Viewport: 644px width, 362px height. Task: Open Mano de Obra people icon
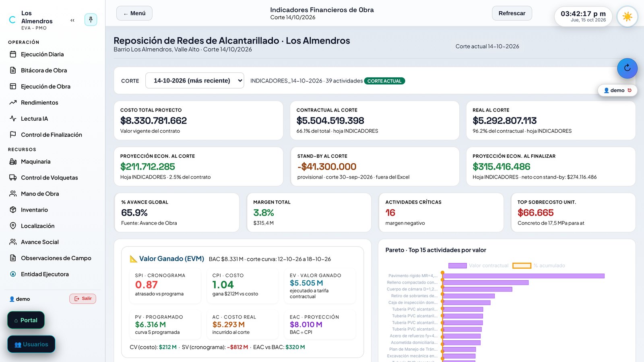tap(13, 194)
